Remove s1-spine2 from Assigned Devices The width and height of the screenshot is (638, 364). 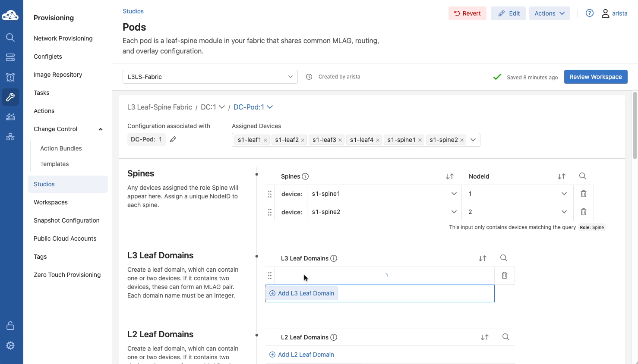pos(462,140)
